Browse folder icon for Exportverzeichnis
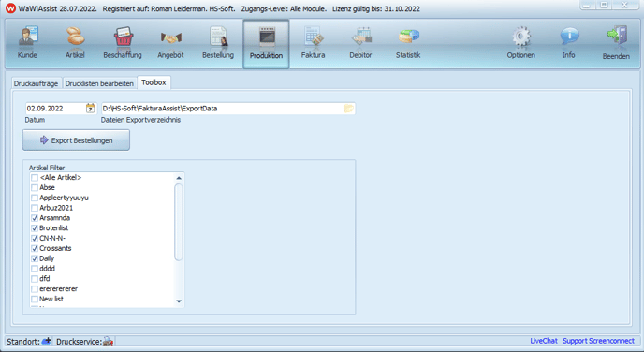The height and width of the screenshot is (352, 644). 349,109
